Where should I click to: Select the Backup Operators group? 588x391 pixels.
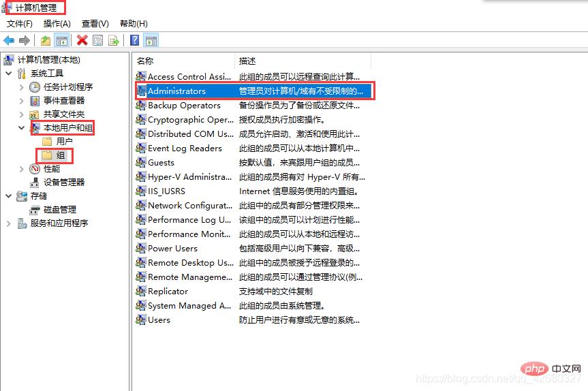pyautogui.click(x=184, y=106)
